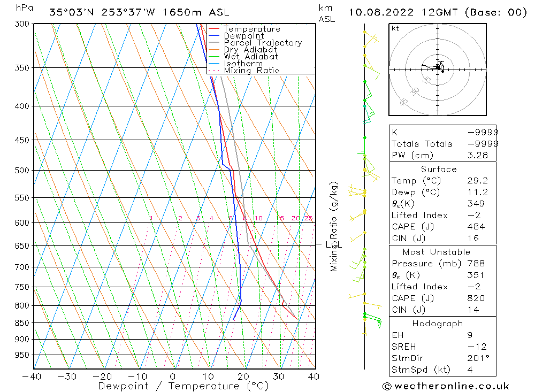The image size is (535, 392).
Task: Click the weatheronline.co.uk copyright text
Action: point(446,386)
